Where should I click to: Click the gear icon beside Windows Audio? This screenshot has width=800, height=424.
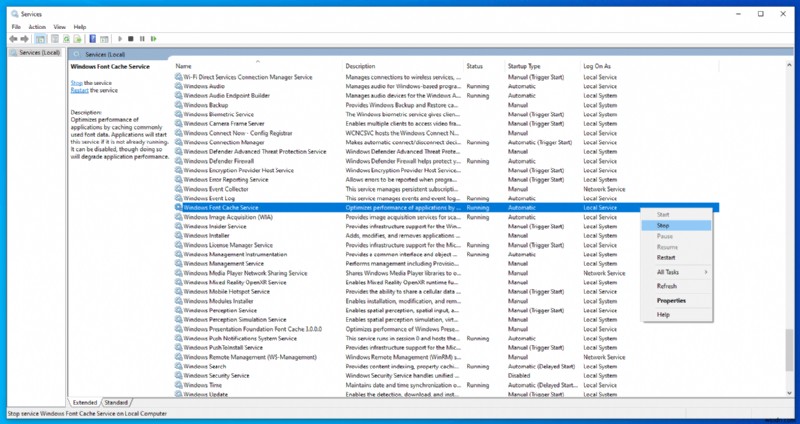coord(179,86)
